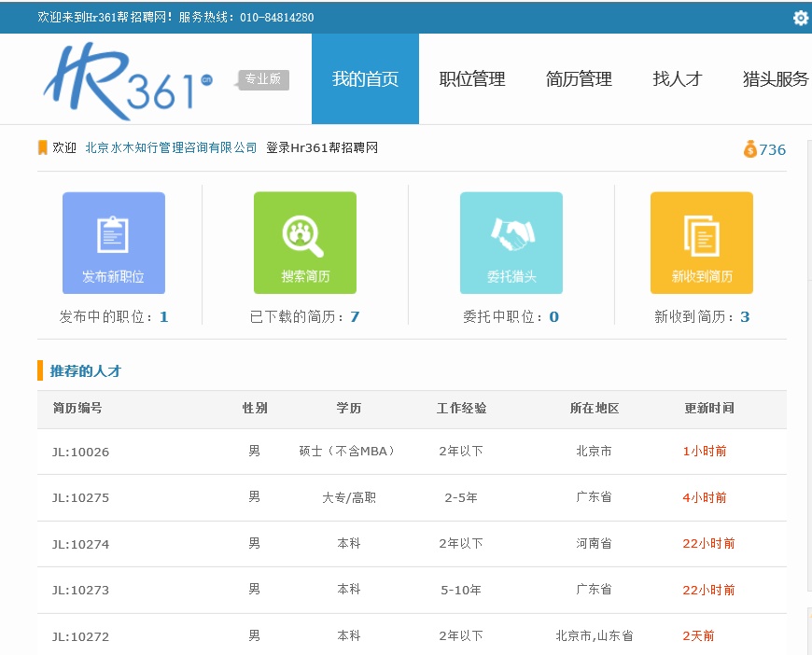812x655 pixels.
Task: Click the 性别 column header
Action: click(x=255, y=408)
